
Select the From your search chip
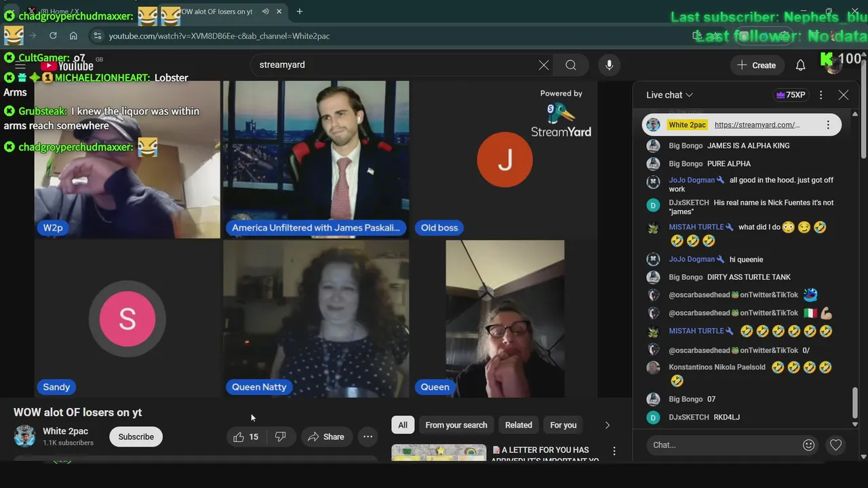(x=456, y=425)
